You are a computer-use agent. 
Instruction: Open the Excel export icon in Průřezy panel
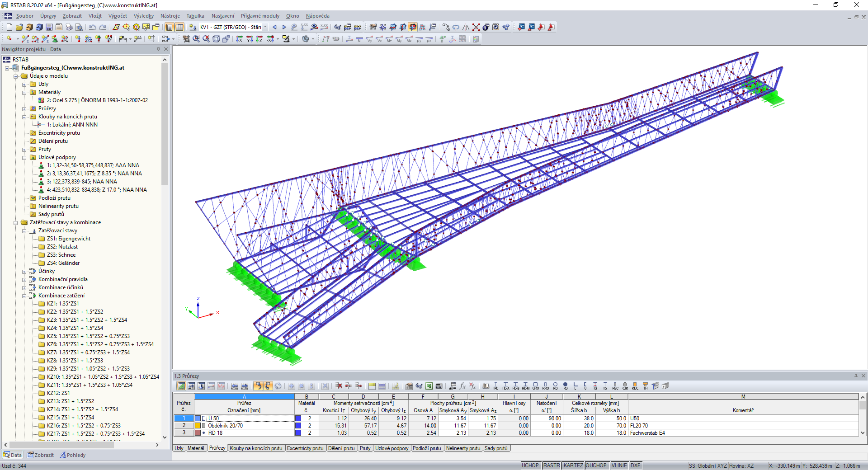coord(429,386)
